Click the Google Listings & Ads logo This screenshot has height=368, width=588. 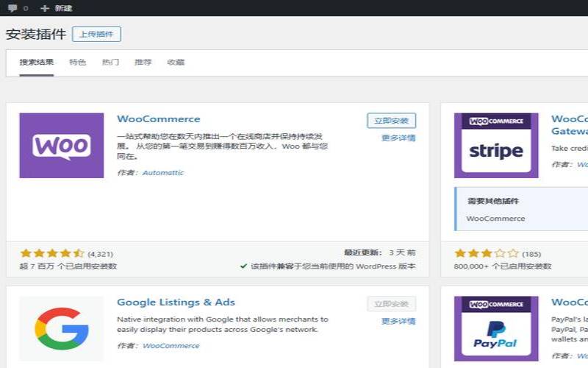coord(62,328)
